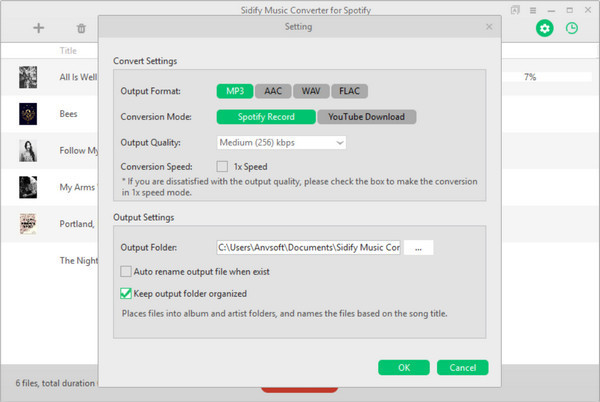Viewport: 600px width, 402px height.
Task: Confirm settings with OK button
Action: [404, 368]
